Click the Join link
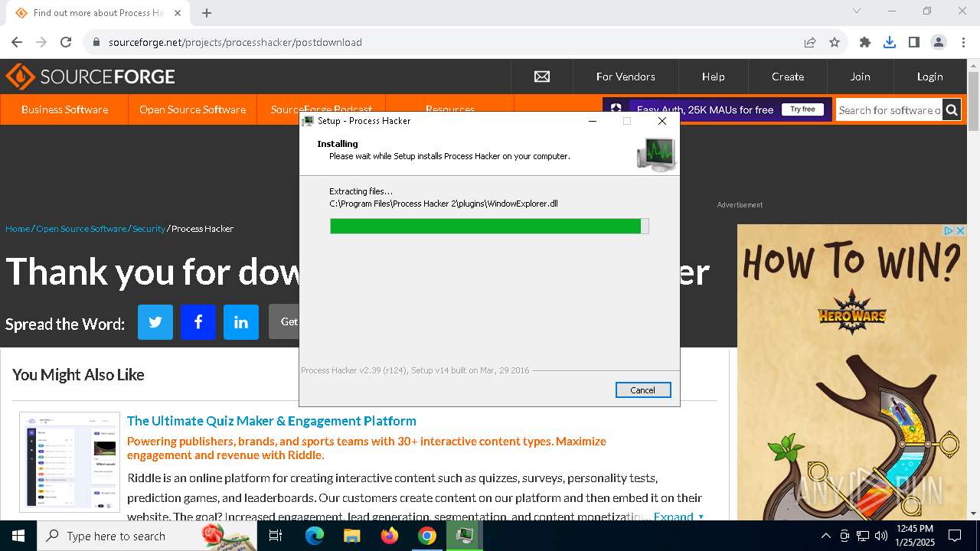The image size is (980, 551). (860, 77)
